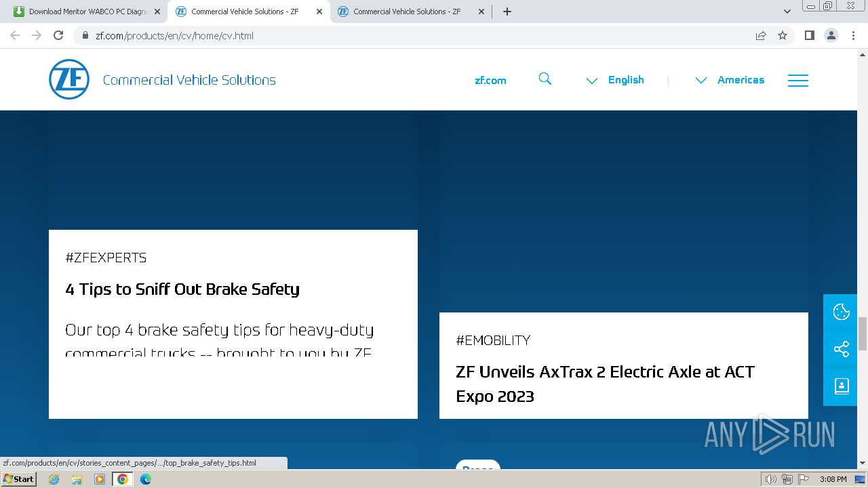The width and height of the screenshot is (868, 488).
Task: Click the taskbar clock showing 3:08 PM
Action: [x=833, y=479]
